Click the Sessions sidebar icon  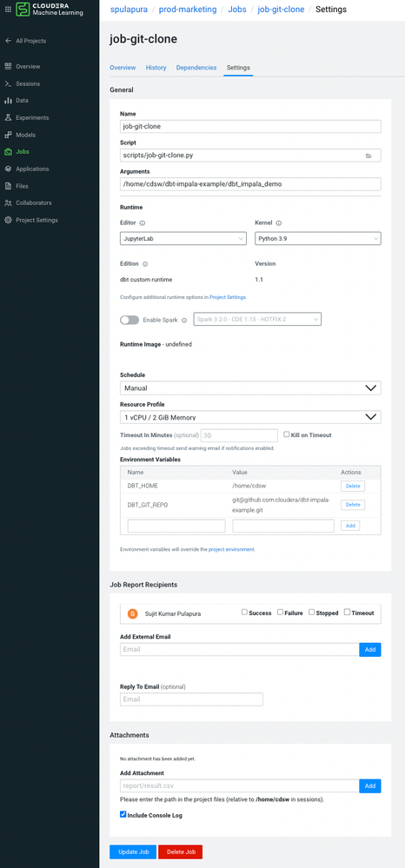8,83
